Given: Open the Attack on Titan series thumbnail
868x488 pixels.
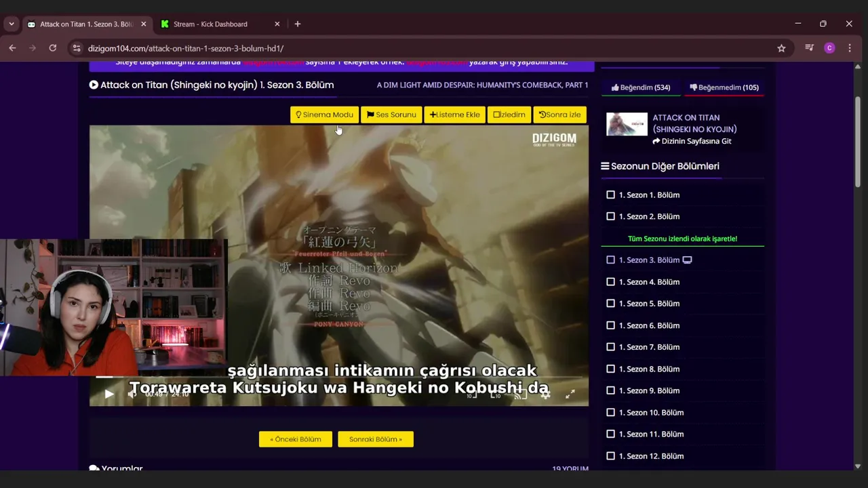Looking at the screenshot, I should pyautogui.click(x=627, y=124).
